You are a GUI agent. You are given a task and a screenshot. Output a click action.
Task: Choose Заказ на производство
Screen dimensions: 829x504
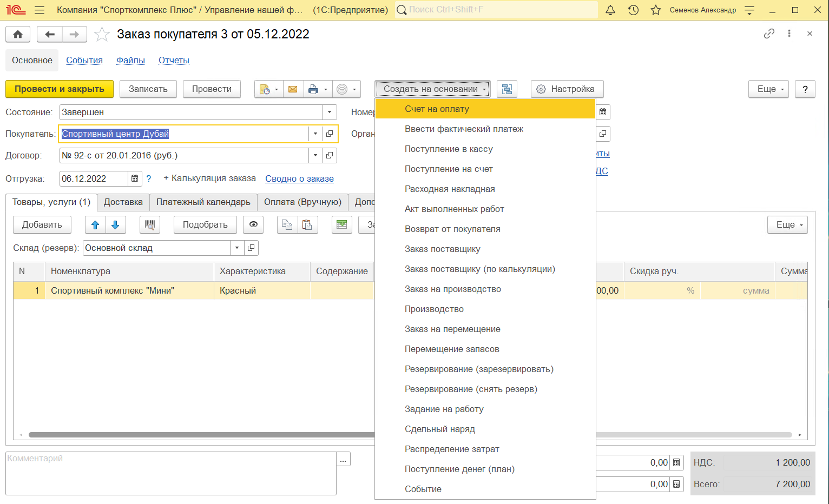point(485,289)
